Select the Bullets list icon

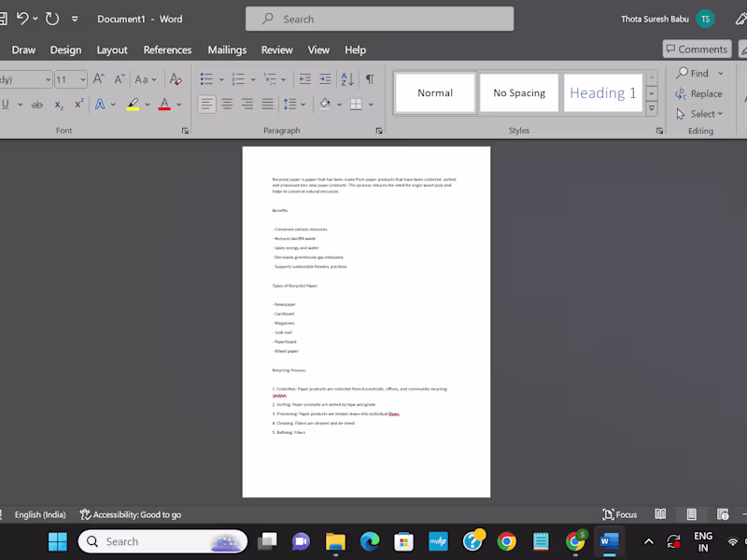coord(206,79)
